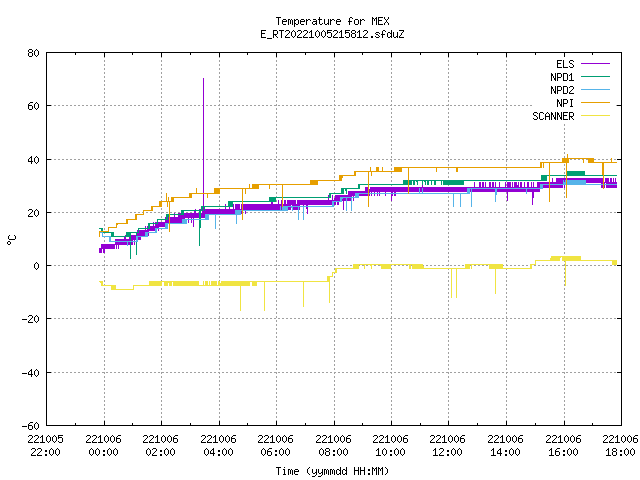Click the NPI legend label
Viewport: 640px width, 480px height.
coord(565,103)
